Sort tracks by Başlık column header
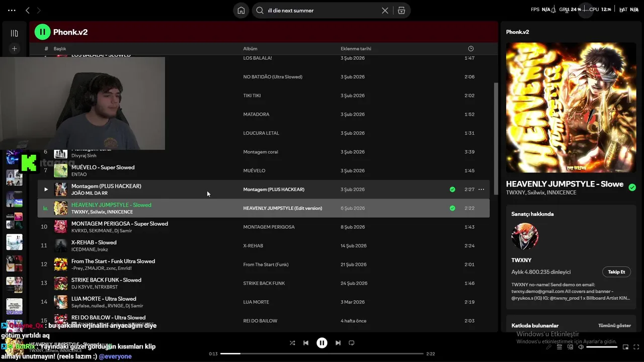644x362 pixels. 60,49
